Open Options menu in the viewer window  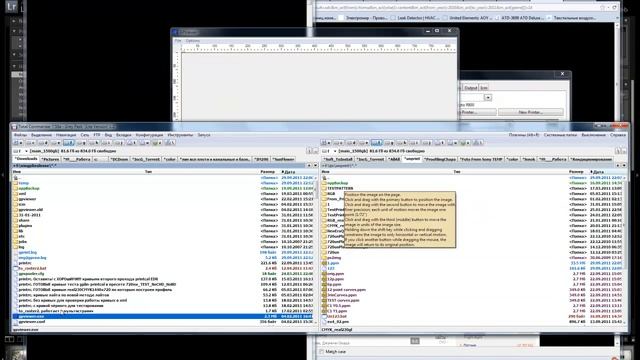coord(193,40)
